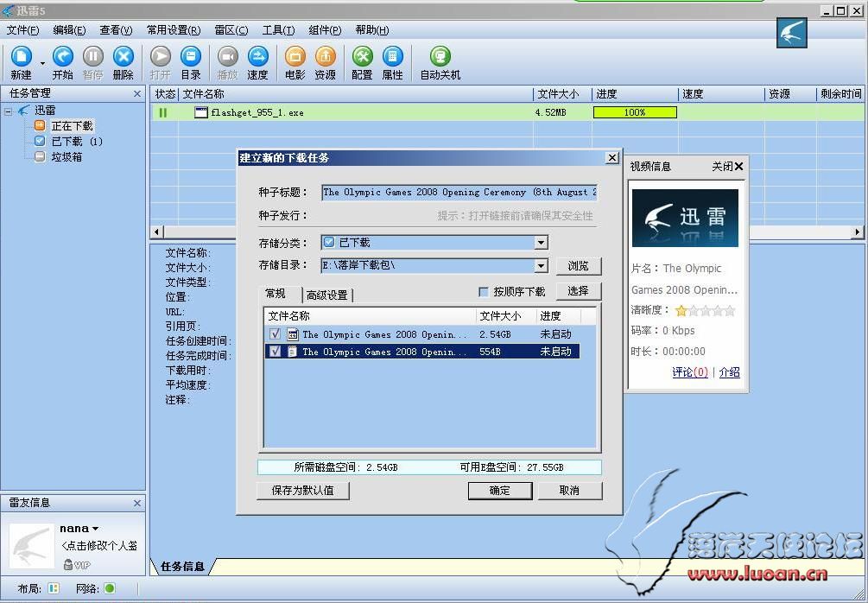Select 垃圾箱 in the task tree
The image size is (868, 603).
(67, 156)
